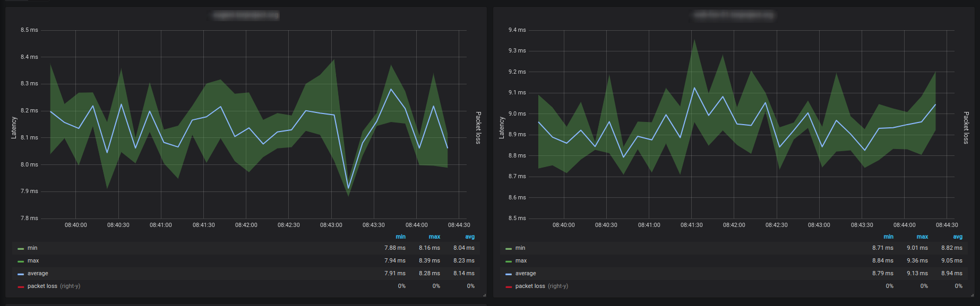Click the red packet loss color line in left panel legend
The height and width of the screenshot is (306, 980).
coord(21,286)
